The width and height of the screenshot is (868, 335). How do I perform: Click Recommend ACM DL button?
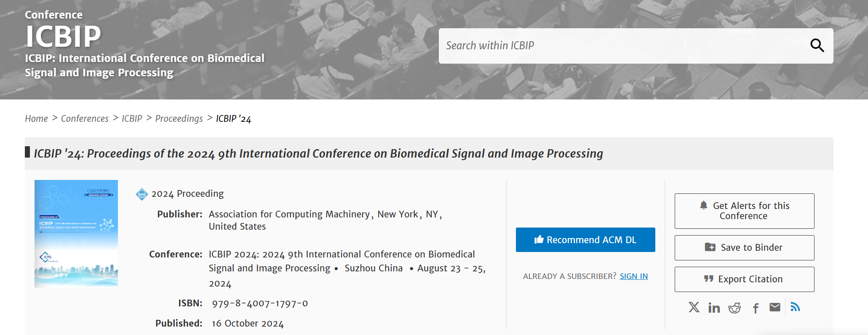pyautogui.click(x=585, y=240)
